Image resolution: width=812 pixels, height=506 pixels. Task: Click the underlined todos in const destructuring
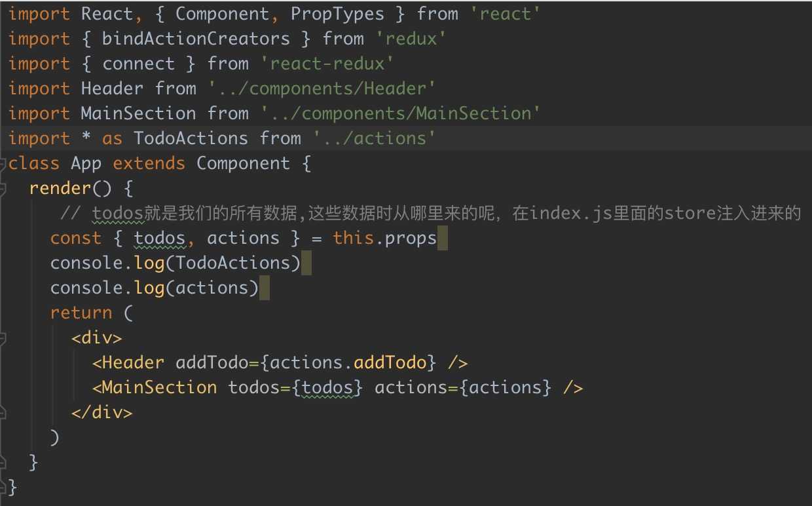click(159, 238)
